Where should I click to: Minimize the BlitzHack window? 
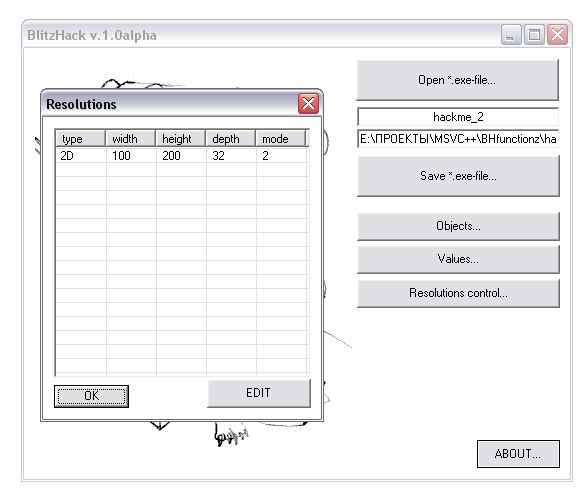pos(511,35)
